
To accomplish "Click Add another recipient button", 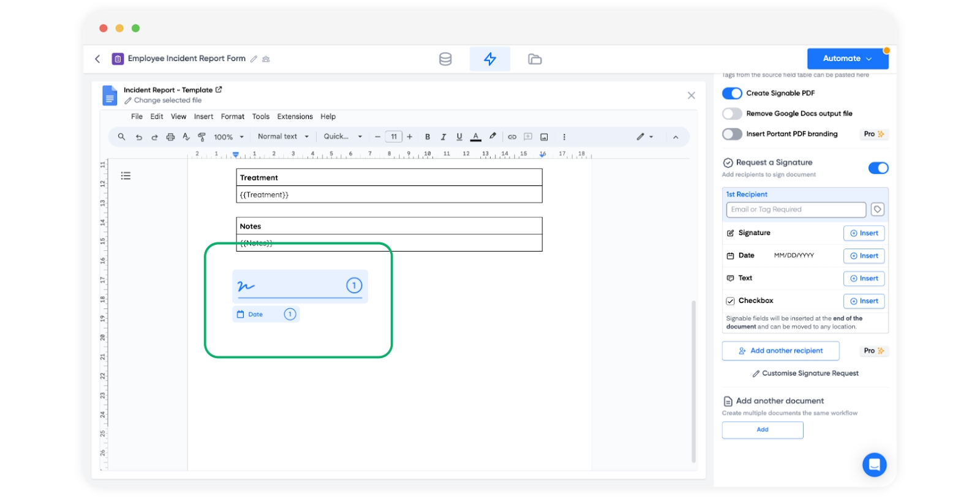I will point(780,351).
